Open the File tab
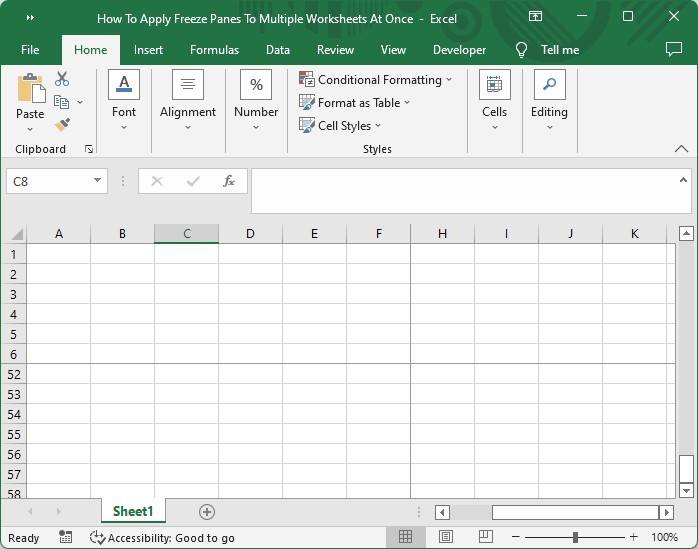This screenshot has width=698, height=549. [30, 50]
